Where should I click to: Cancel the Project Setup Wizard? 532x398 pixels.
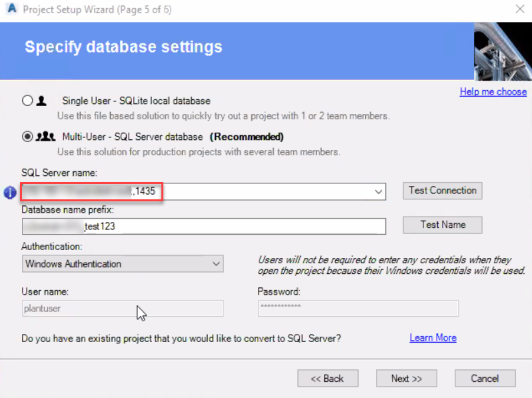tap(485, 378)
